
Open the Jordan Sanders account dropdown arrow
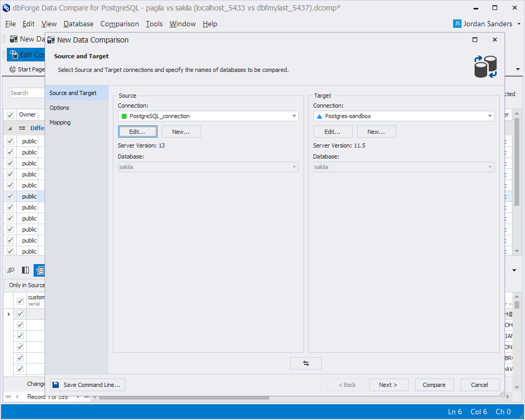519,24
